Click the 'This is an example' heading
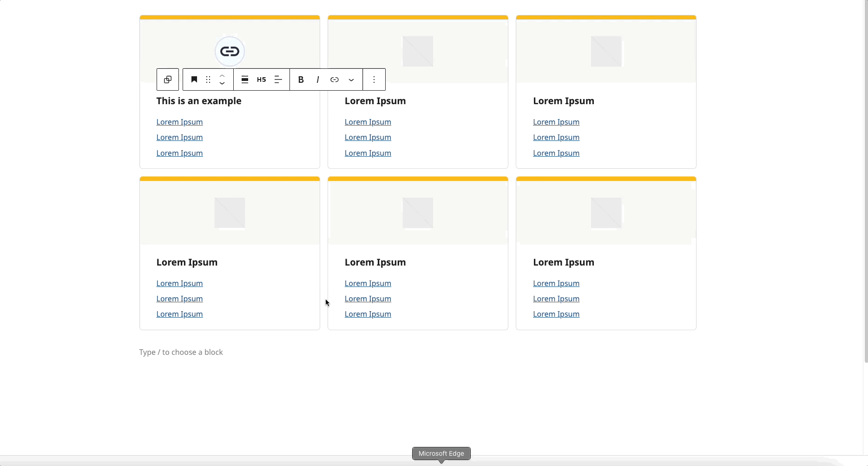This screenshot has height=466, width=868. point(199,101)
